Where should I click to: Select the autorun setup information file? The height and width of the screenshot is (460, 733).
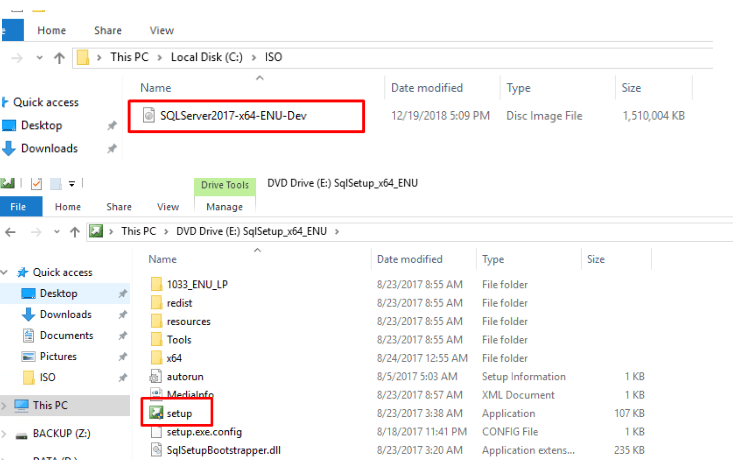click(x=183, y=377)
